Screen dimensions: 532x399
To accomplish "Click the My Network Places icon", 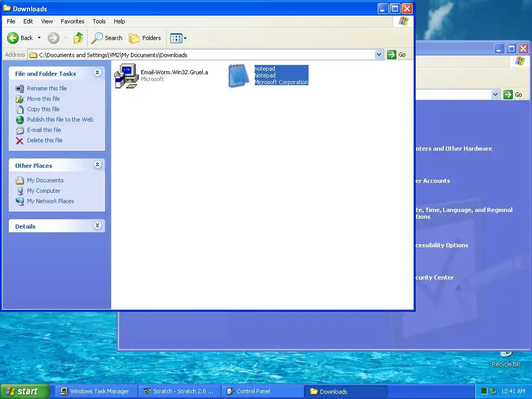I will pyautogui.click(x=20, y=201).
